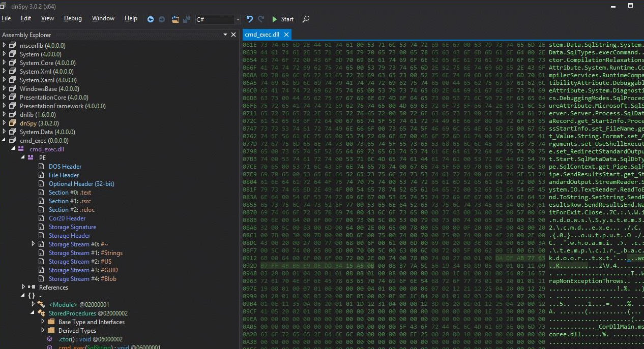Click the DOS Header document icon

click(42, 167)
